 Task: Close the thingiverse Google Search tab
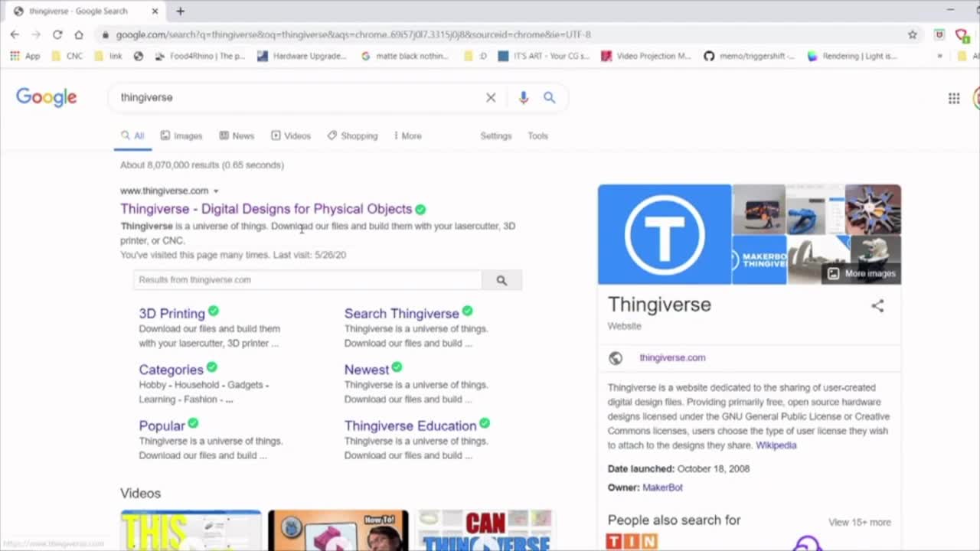155,11
